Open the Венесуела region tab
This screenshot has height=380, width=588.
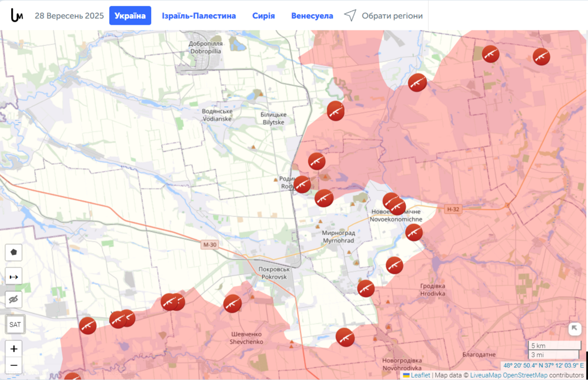[x=312, y=16]
